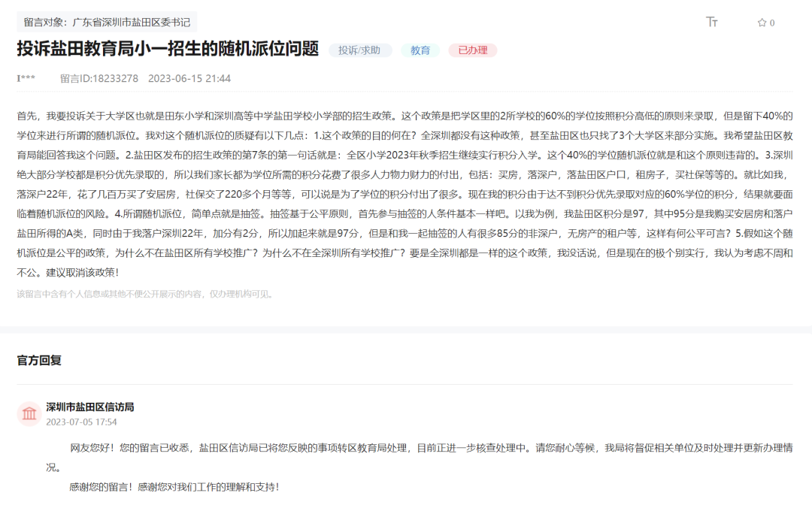Screen dimensions: 812x517
Task: Click the post date 2023-06-15 21:44
Action: pos(189,78)
